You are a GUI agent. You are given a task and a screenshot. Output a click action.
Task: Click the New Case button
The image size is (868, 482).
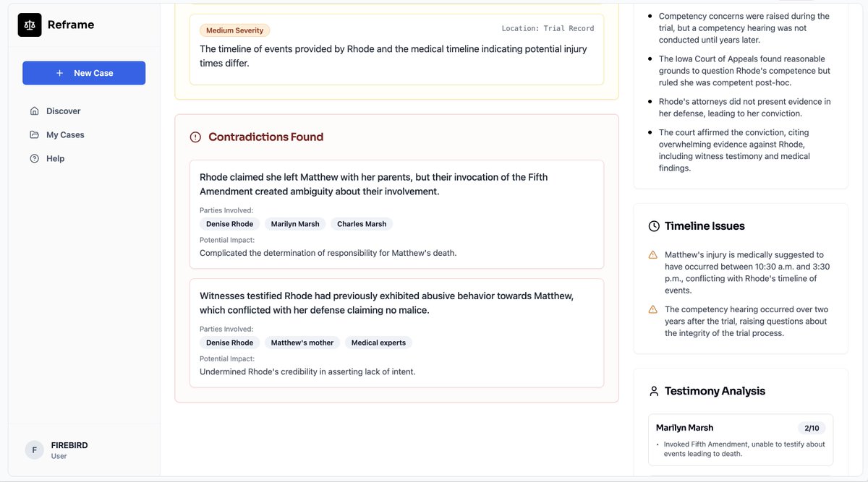click(84, 73)
